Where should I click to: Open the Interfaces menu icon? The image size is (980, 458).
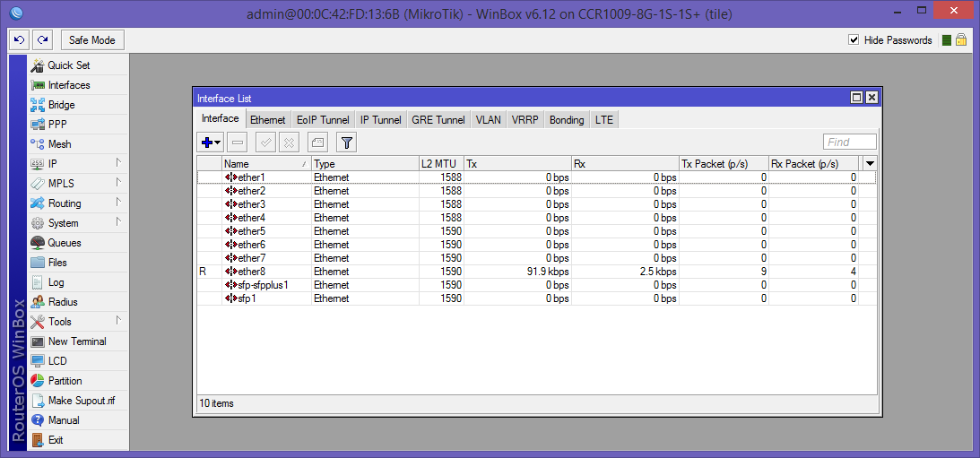click(38, 85)
